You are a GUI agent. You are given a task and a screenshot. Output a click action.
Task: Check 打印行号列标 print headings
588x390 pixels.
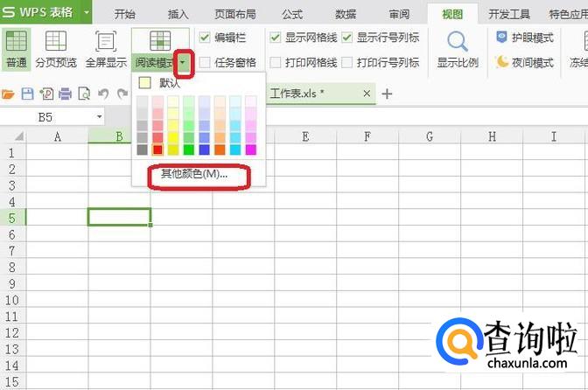point(346,62)
